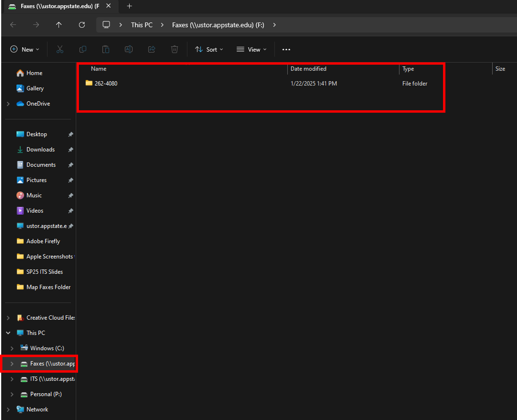Click the Cut scissors icon
This screenshot has height=420, width=517.
[x=60, y=49]
